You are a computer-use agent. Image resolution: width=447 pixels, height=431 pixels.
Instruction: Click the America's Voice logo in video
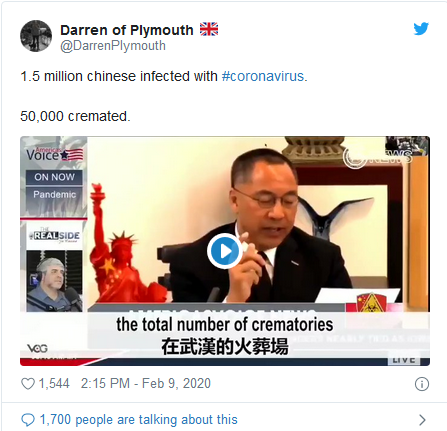(55, 154)
